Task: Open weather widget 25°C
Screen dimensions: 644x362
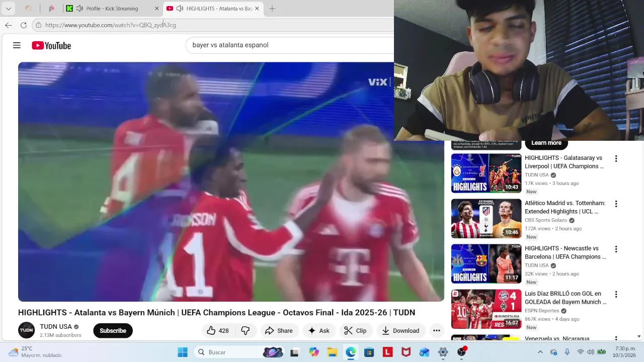Action: [35, 352]
